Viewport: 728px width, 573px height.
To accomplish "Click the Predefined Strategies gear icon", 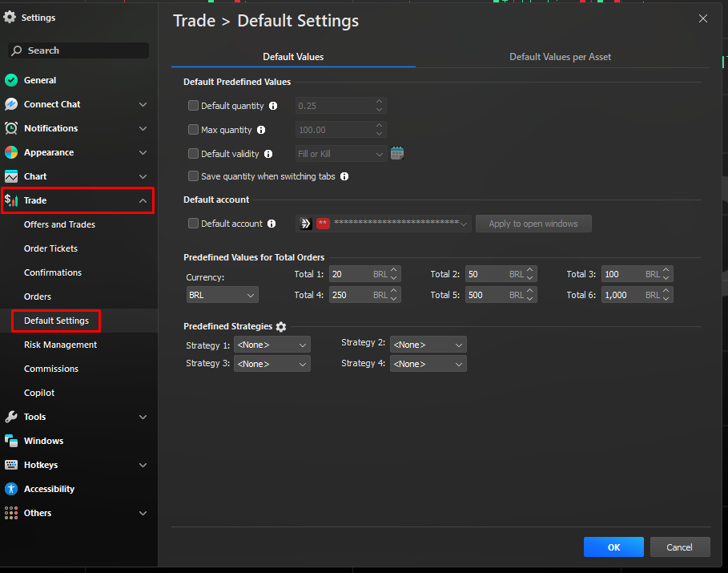I will (x=281, y=327).
